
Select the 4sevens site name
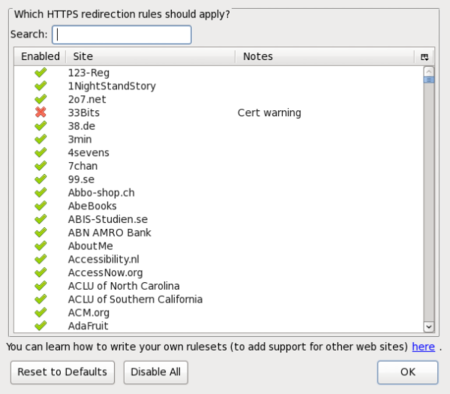click(89, 153)
